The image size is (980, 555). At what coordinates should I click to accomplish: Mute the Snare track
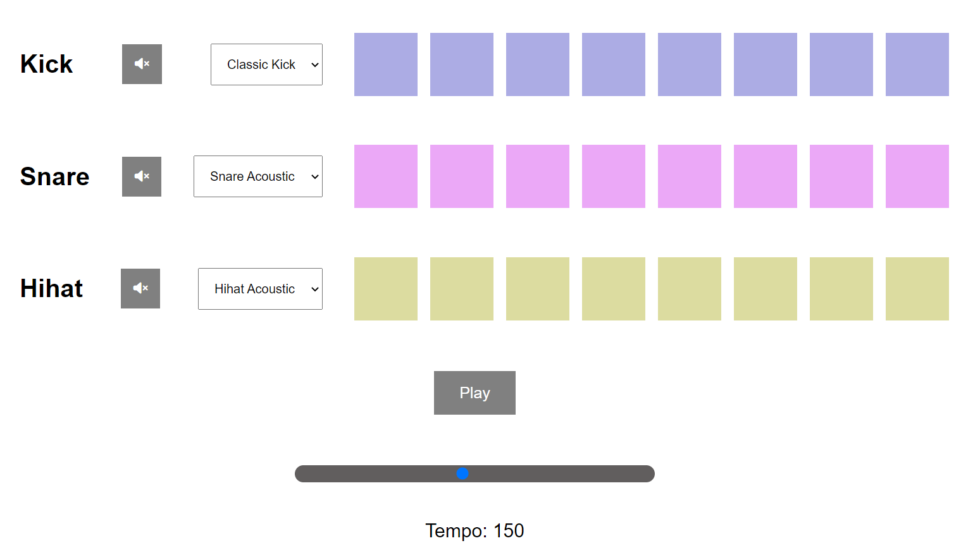click(141, 176)
